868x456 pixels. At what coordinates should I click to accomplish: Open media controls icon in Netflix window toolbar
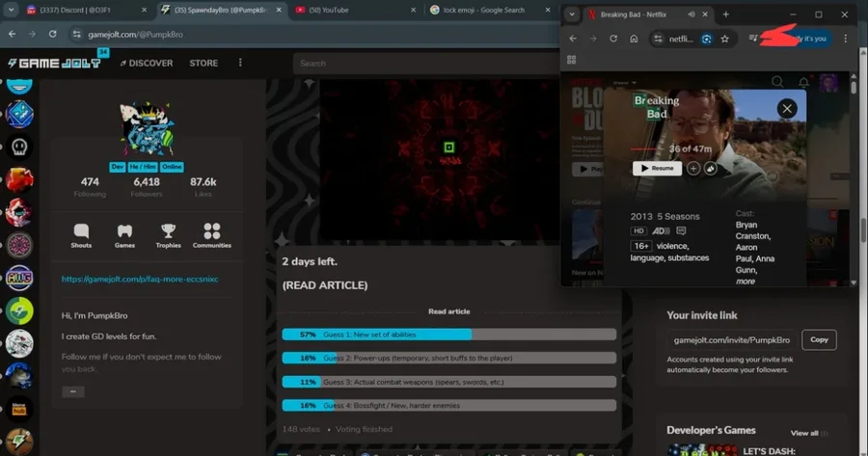(x=753, y=39)
